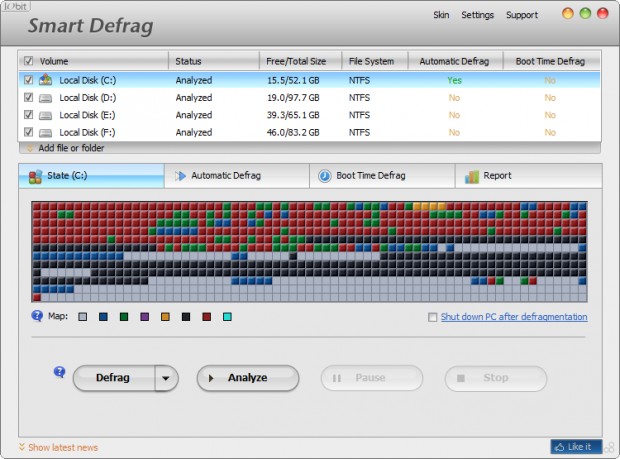Click the Boot Time Defrag clock icon

[325, 176]
